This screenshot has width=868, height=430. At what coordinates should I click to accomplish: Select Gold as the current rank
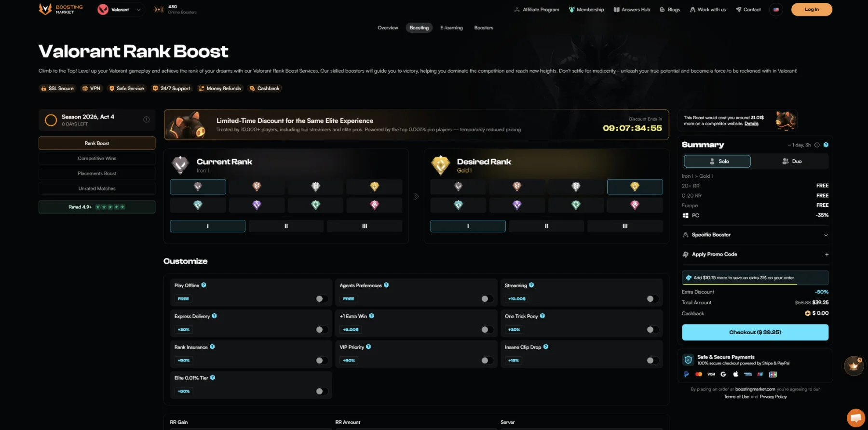pos(374,187)
